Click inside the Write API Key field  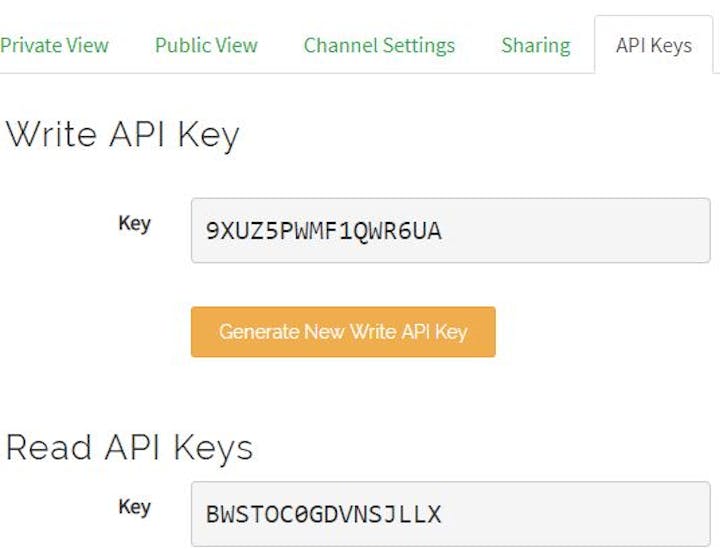450,231
